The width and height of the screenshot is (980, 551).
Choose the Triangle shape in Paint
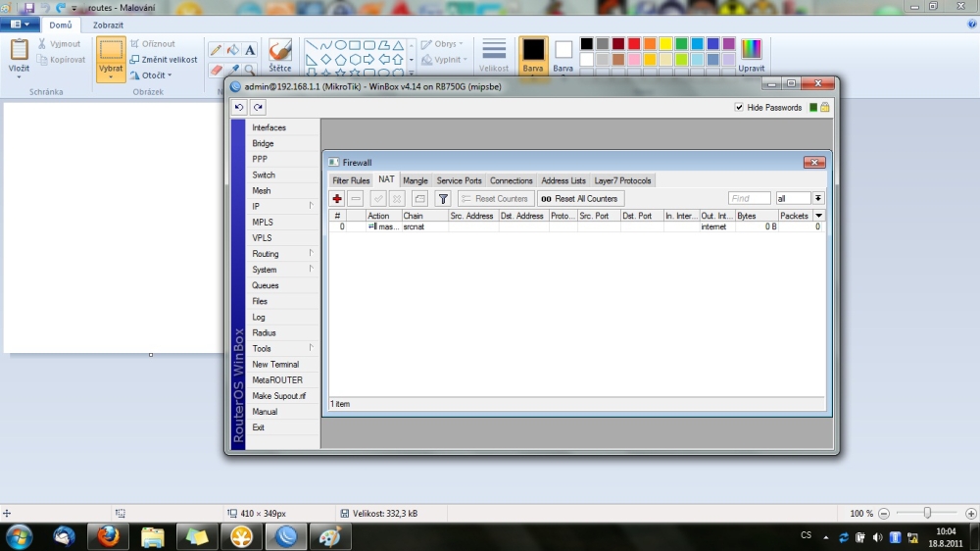tap(398, 45)
